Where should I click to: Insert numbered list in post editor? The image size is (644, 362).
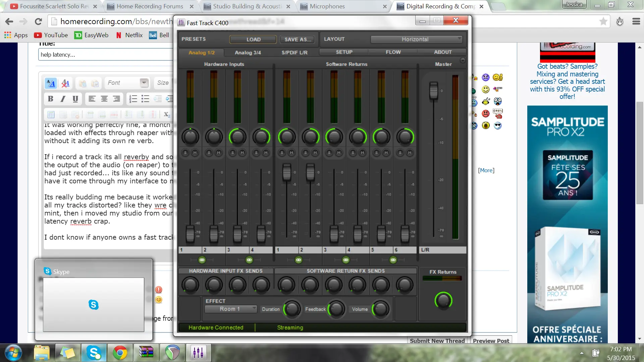point(133,99)
